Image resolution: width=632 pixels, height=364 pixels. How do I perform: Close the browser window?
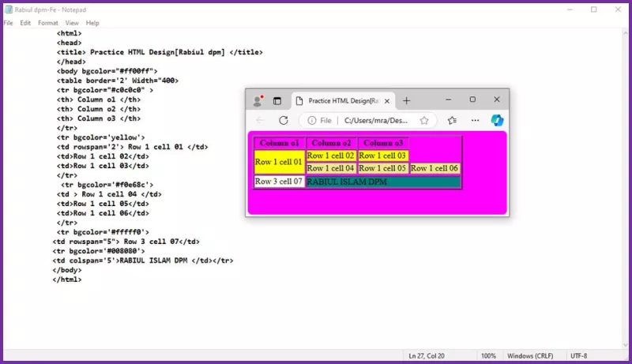[x=497, y=99]
